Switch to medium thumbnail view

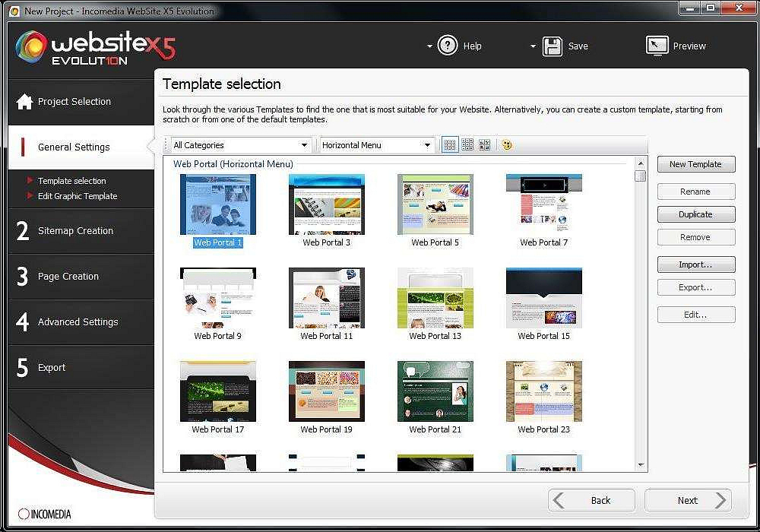[x=466, y=144]
